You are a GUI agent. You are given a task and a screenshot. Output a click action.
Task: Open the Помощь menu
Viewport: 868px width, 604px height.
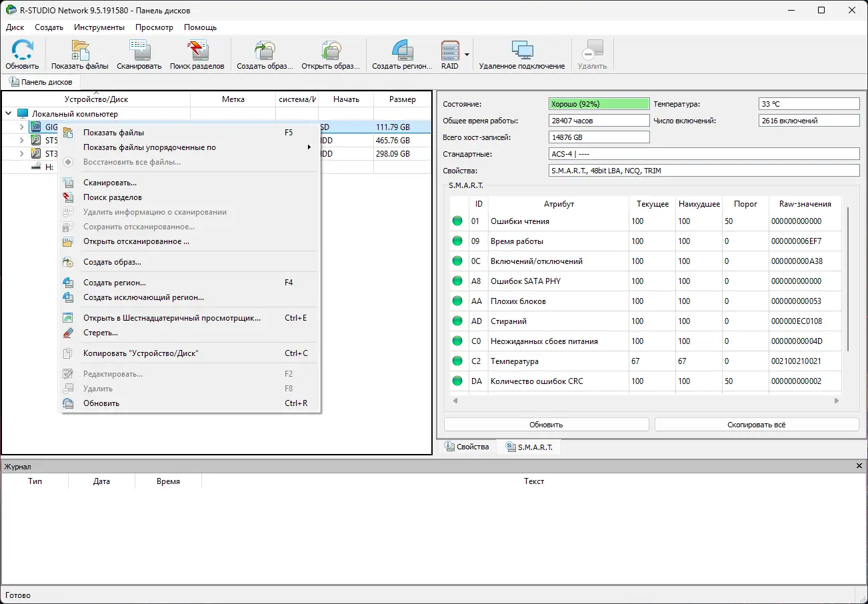200,27
